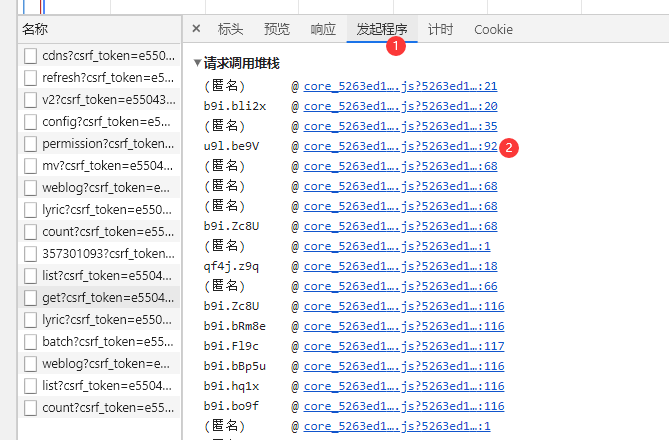Switch to the 标头 tab
The image size is (669, 440).
coord(230,30)
